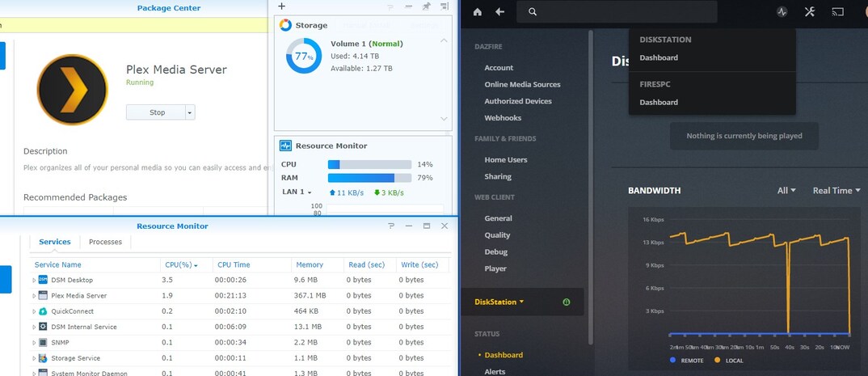Open the Plex activity pulse icon
This screenshot has height=376, width=868.
coord(782,11)
